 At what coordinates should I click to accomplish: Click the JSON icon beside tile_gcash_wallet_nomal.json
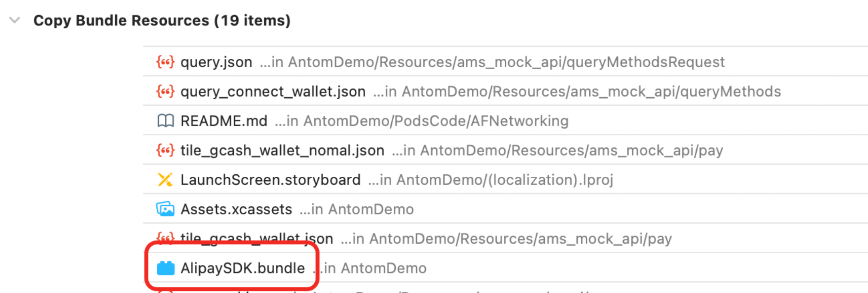coord(165,150)
